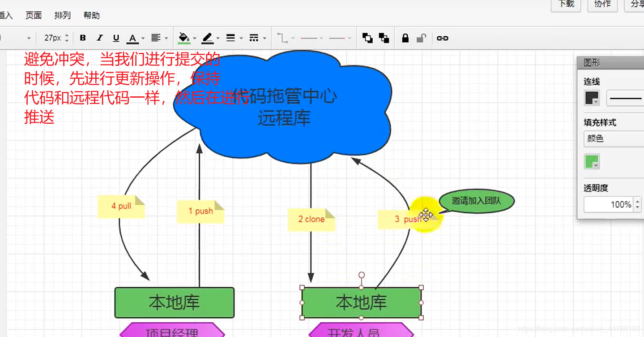Select the 开发人员 hexagon shape
This screenshot has width=644, height=337.
361,331
